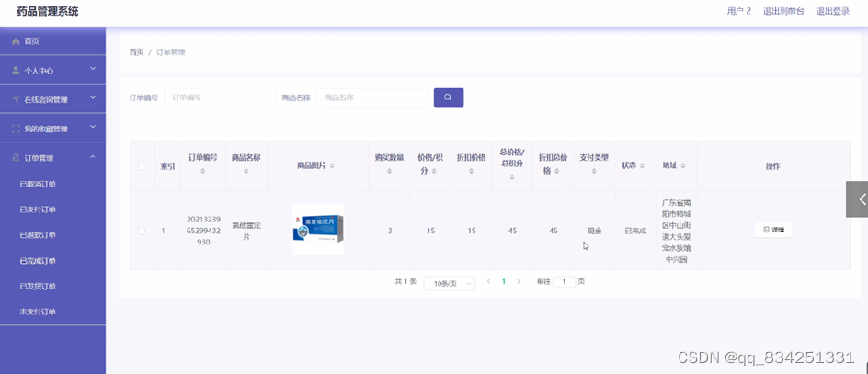Click the purchase quantity value 3
This screenshot has width=868, height=374.
[390, 231]
